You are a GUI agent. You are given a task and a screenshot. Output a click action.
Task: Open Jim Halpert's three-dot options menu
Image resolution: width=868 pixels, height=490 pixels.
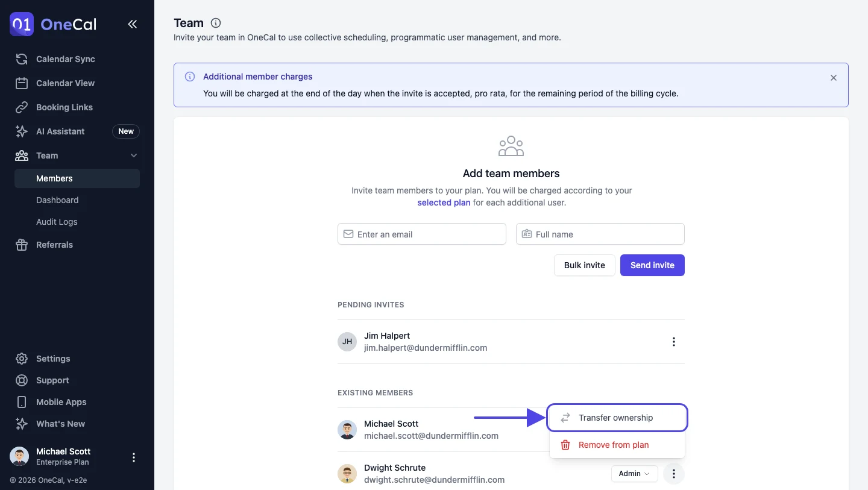(x=674, y=342)
